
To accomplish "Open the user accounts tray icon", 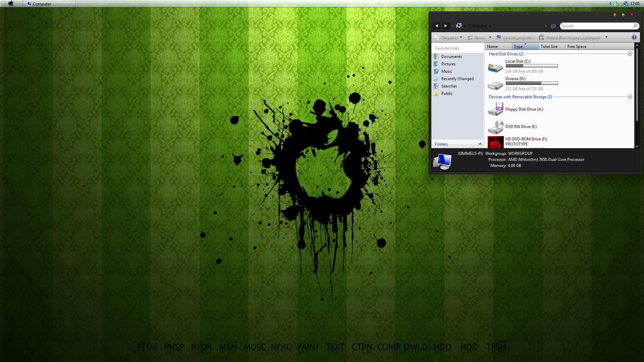I will pyautogui.click(x=616, y=4).
